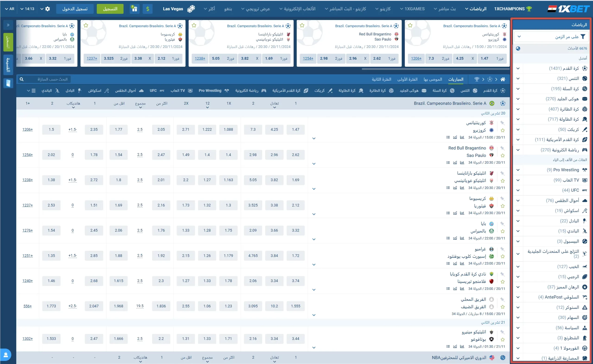593x364 pixels.
Task: Click the globe icon beside 6676 events
Action: [x=518, y=48]
